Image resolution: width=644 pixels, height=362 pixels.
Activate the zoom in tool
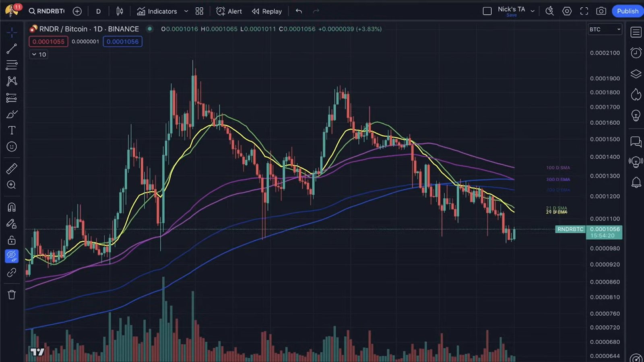click(12, 185)
